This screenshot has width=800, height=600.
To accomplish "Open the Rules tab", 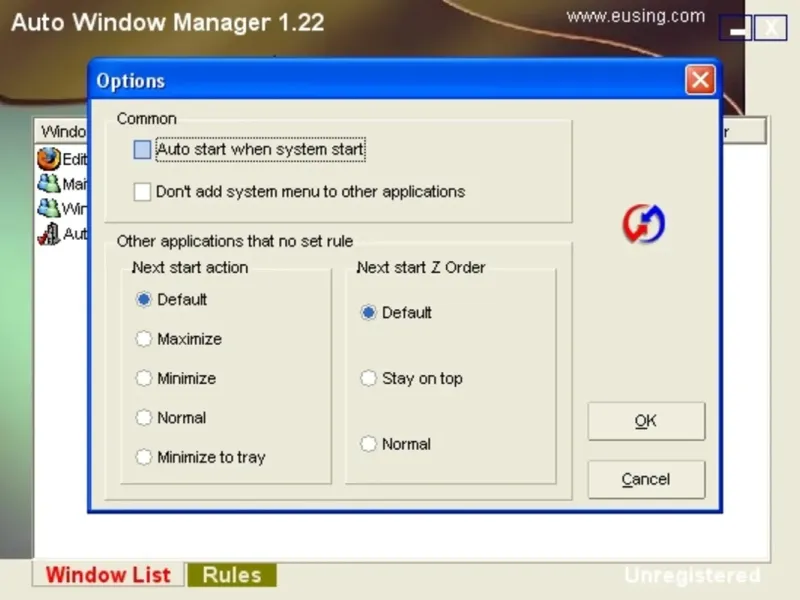I will click(x=232, y=575).
